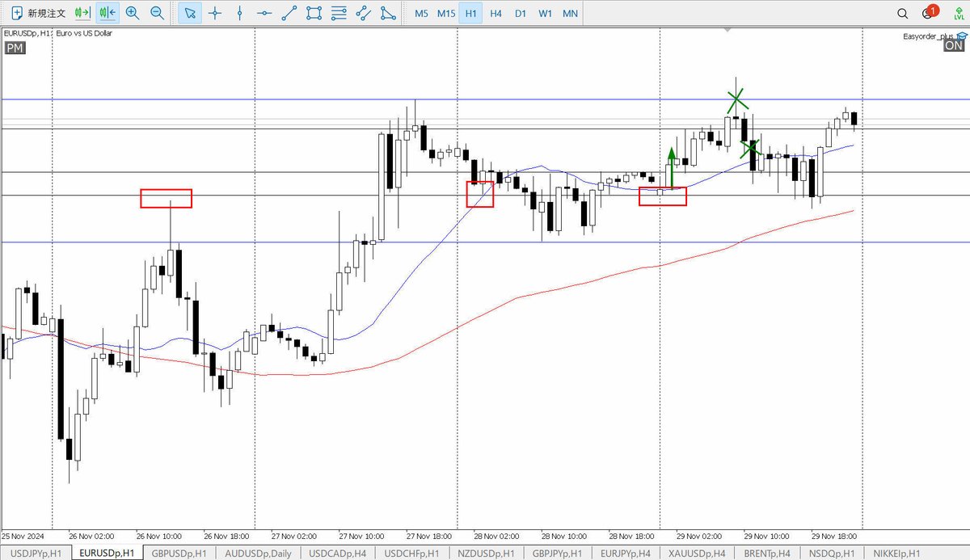This screenshot has width=970, height=560.
Task: Click the '25 Nov 2024' date label
Action: (23, 536)
